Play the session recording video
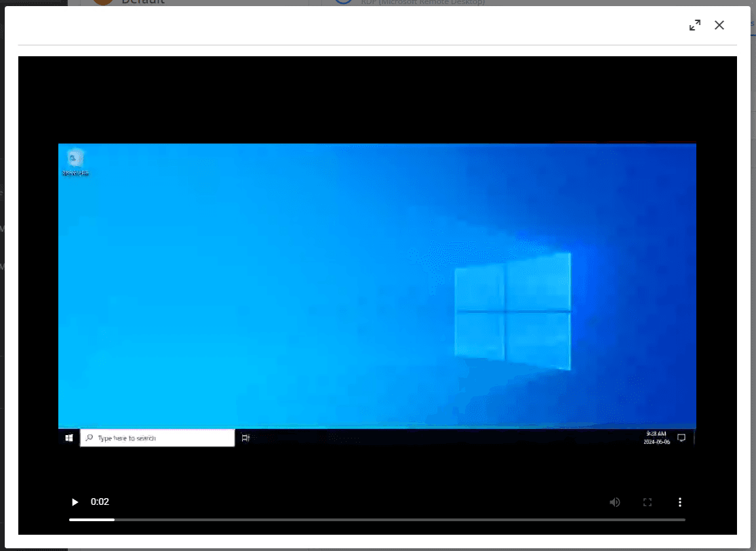 [x=75, y=502]
